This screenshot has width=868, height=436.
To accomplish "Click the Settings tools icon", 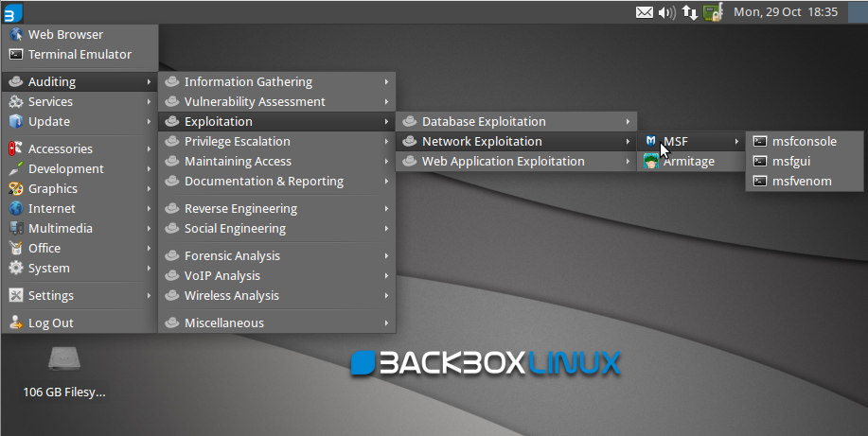I will tap(16, 295).
